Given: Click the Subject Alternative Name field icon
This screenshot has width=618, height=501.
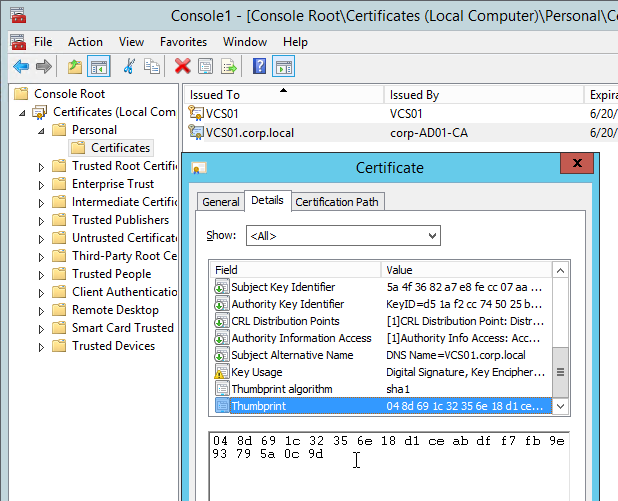Looking at the screenshot, I should pyautogui.click(x=222, y=354).
